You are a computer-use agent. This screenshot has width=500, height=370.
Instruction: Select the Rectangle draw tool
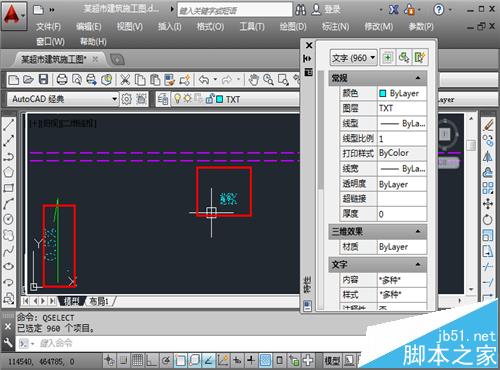[8, 188]
